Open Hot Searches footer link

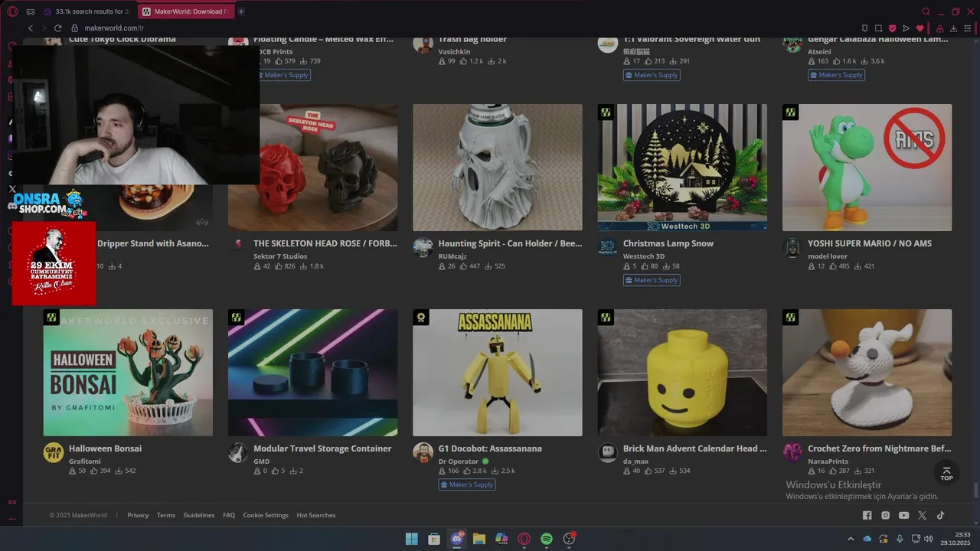[316, 515]
